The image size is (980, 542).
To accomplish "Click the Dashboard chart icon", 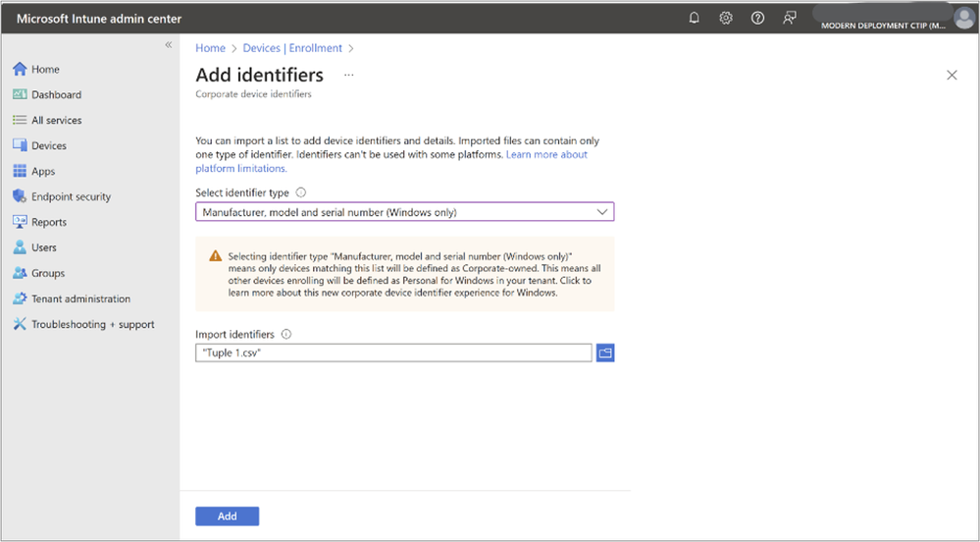I will pyautogui.click(x=20, y=94).
